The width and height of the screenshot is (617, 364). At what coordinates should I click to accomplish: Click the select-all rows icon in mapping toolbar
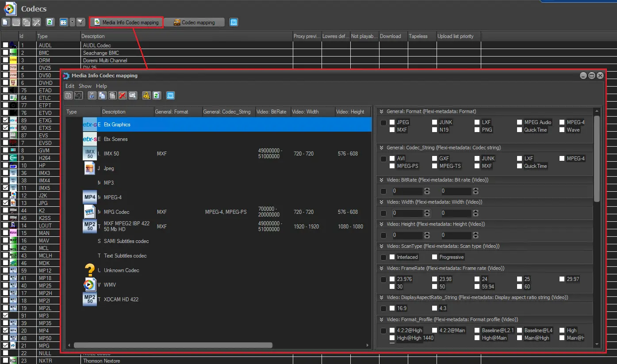point(133,95)
